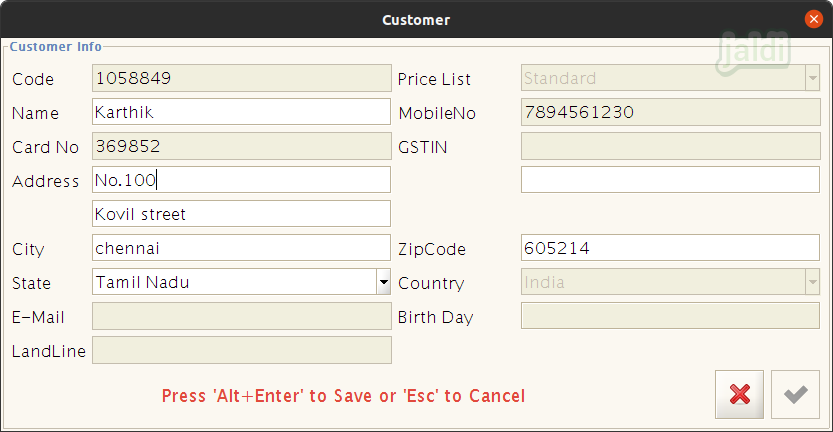Click the ZipCode field with 605214

[670, 248]
